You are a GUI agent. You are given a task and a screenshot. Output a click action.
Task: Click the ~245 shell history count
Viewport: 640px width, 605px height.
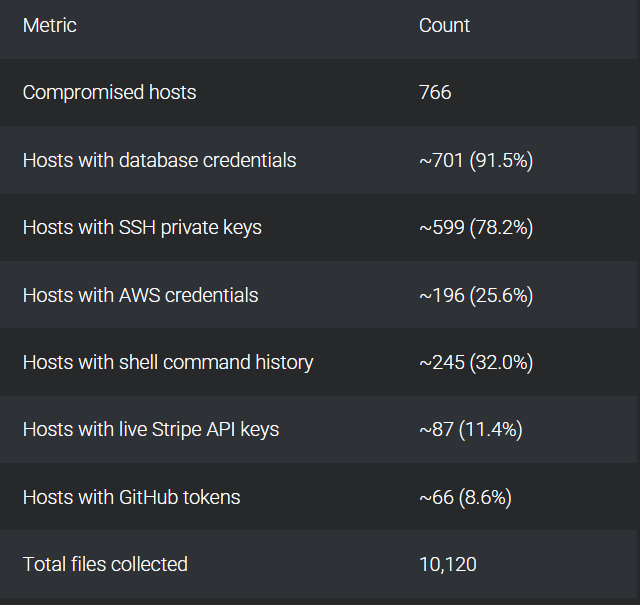[x=441, y=362]
